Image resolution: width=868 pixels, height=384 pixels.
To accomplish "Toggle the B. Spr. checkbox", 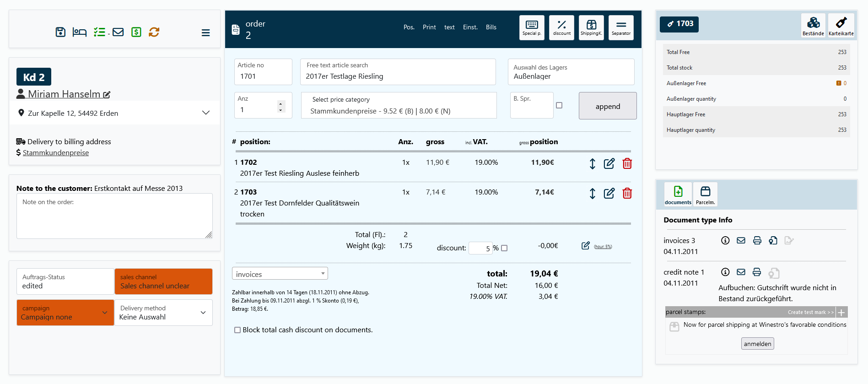I will [x=559, y=105].
